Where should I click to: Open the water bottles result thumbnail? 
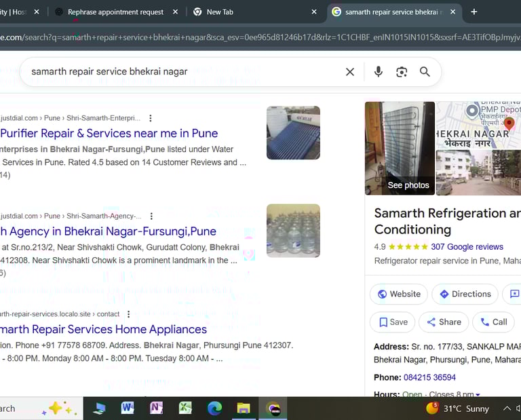pyautogui.click(x=293, y=231)
